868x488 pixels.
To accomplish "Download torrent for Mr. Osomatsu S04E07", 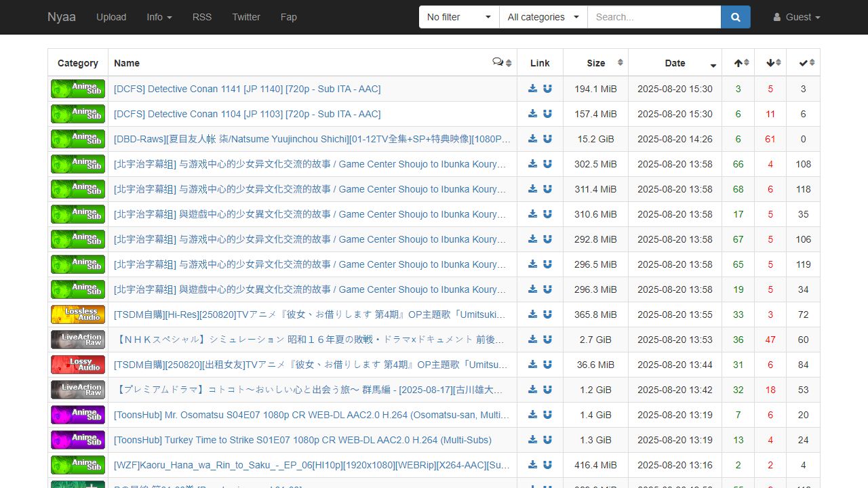I will (x=533, y=414).
